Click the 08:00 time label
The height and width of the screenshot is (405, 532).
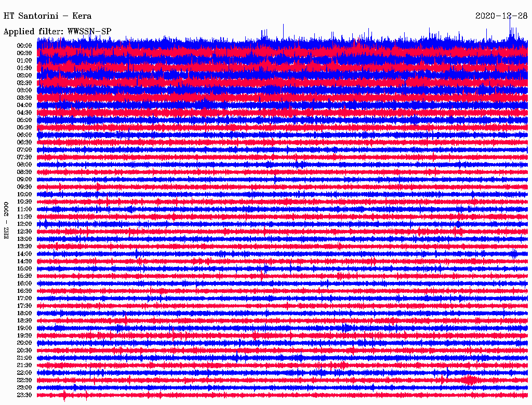tap(24, 165)
